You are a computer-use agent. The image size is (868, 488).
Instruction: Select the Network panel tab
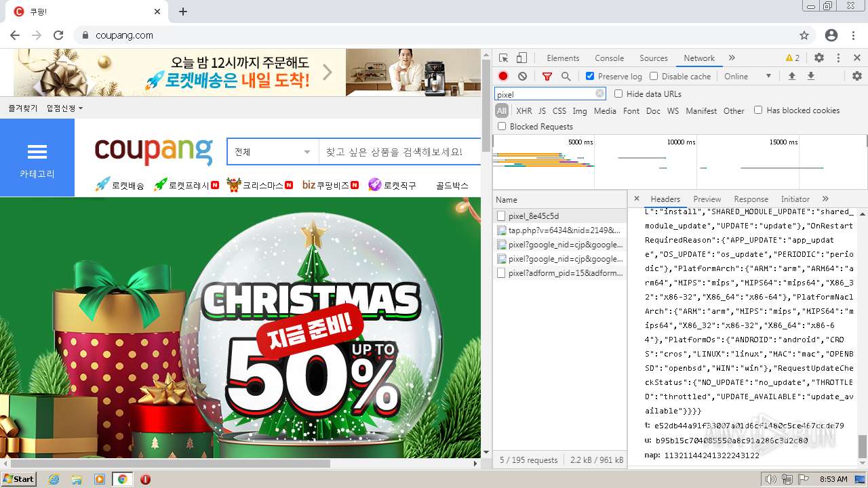(699, 58)
